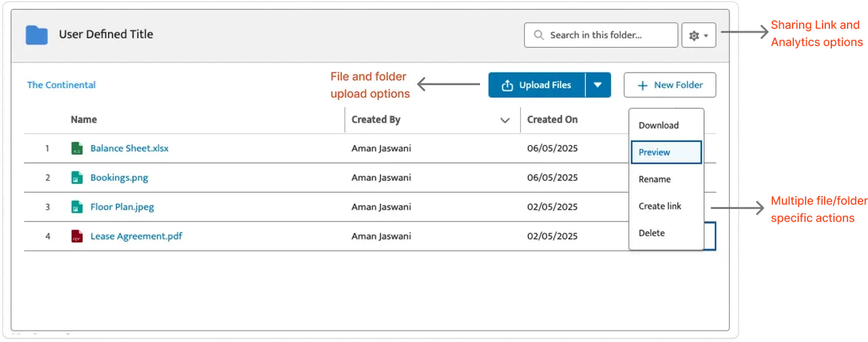The height and width of the screenshot is (342, 868).
Task: Click Aman Jaswani in the Bookings.png row
Action: coord(381,178)
